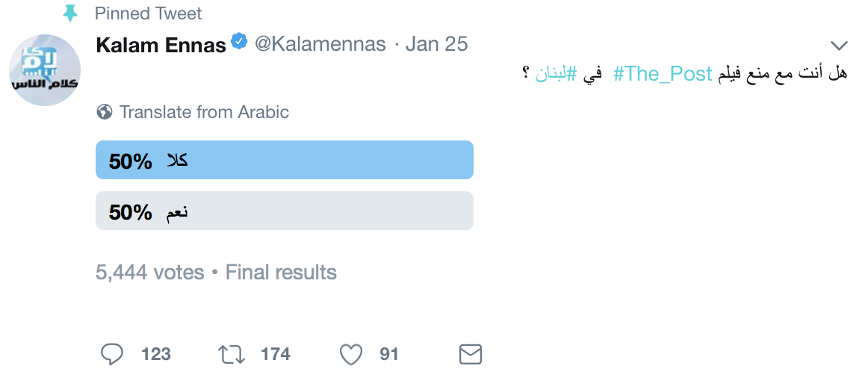The image size is (868, 369).
Task: Like the tweet with heart icon
Action: tap(350, 353)
